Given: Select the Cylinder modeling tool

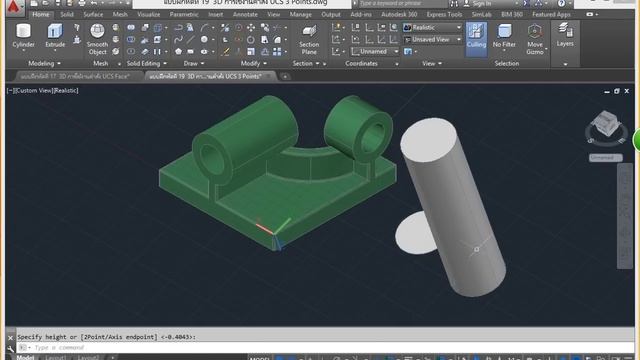Looking at the screenshot, I should pyautogui.click(x=23, y=36).
